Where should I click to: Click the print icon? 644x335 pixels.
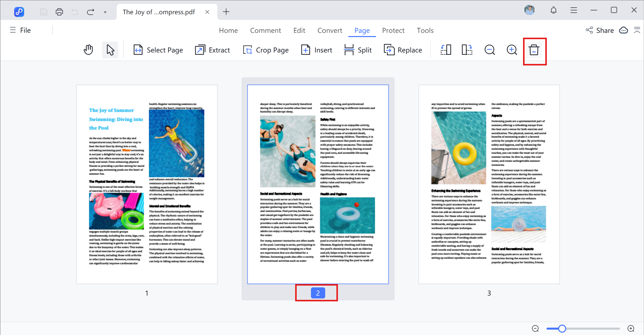tap(59, 12)
